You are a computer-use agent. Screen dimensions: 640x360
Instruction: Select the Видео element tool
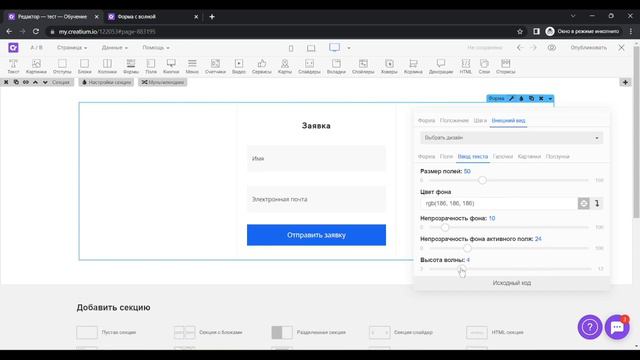[239, 66]
